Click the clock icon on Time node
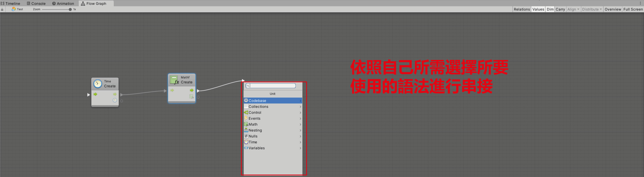This screenshot has width=644, height=177. click(x=98, y=84)
